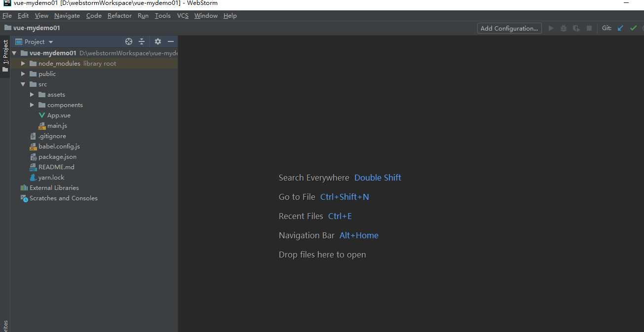
Task: Expand the components folder arrow
Action: [x=32, y=105]
